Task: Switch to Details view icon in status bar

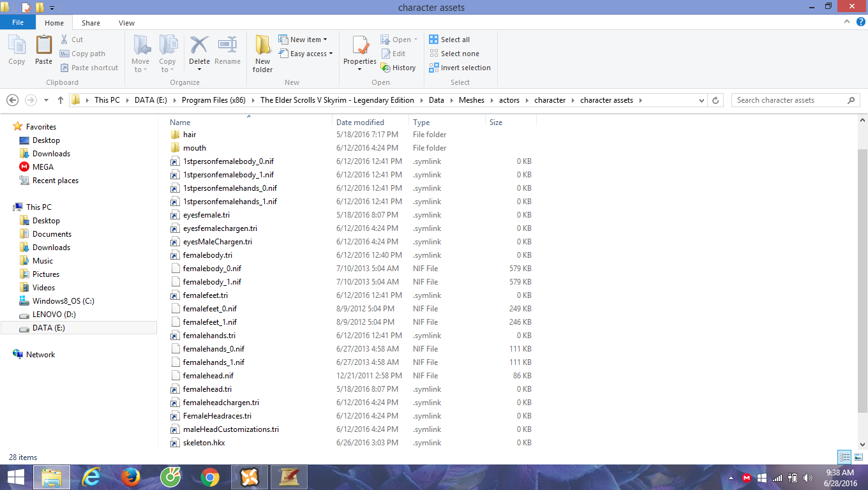Action: (x=844, y=457)
